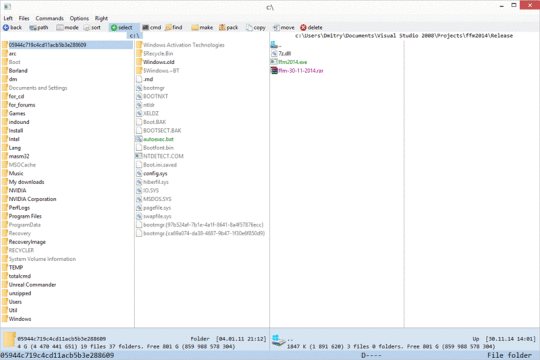The height and width of the screenshot is (360, 540).
Task: Click the up-directory icon in right panel
Action: (274, 45)
